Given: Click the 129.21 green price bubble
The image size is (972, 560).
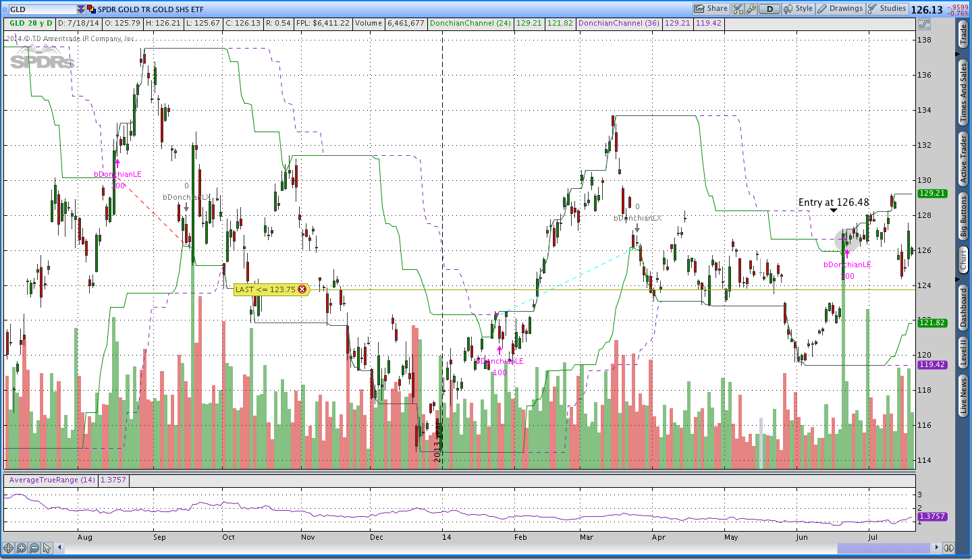Looking at the screenshot, I should click(932, 194).
